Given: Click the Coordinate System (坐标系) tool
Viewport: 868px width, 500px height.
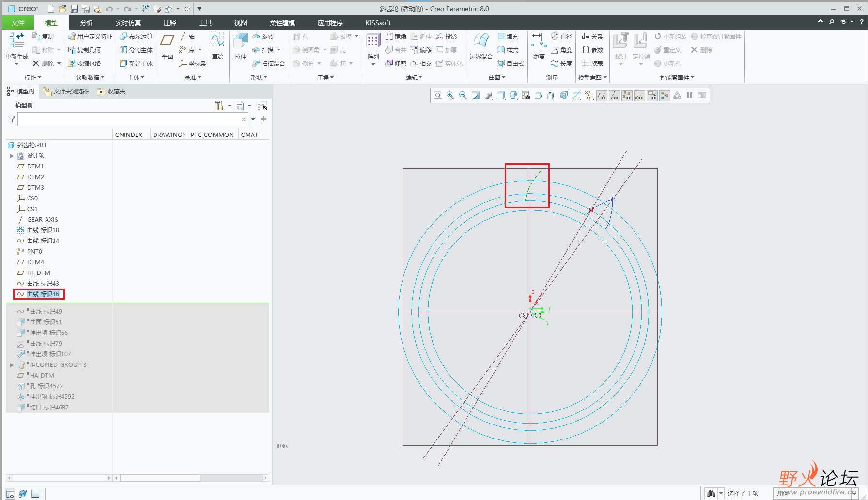Looking at the screenshot, I should click(x=193, y=64).
